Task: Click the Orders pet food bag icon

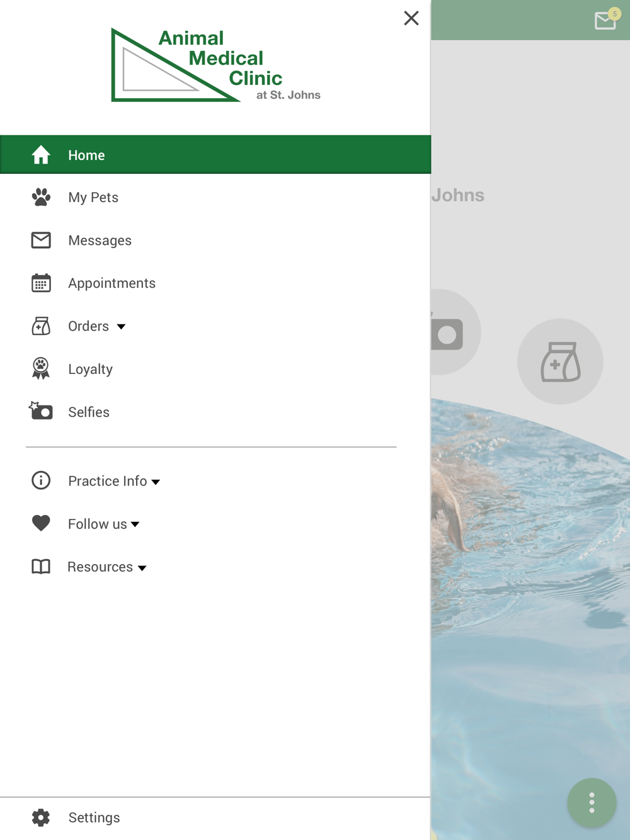Action: (x=41, y=326)
